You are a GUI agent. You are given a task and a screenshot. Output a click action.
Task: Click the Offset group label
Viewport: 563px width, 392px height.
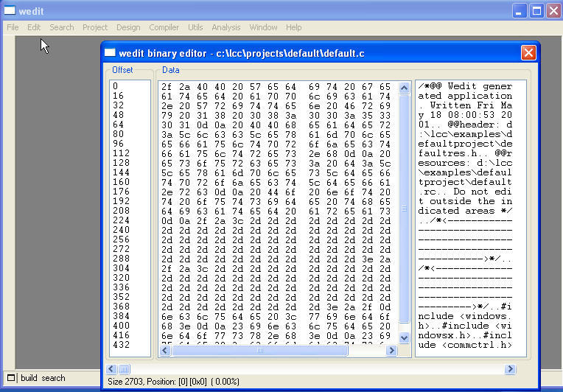[122, 70]
